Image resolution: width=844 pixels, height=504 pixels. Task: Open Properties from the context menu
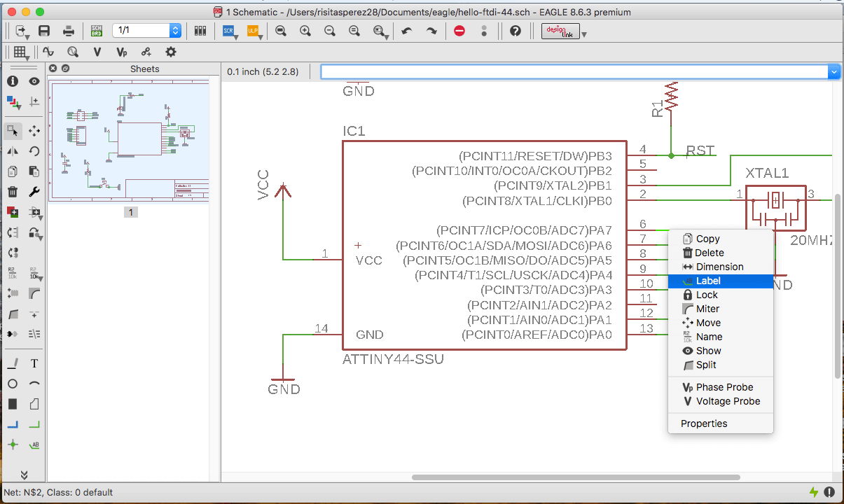(x=721, y=423)
